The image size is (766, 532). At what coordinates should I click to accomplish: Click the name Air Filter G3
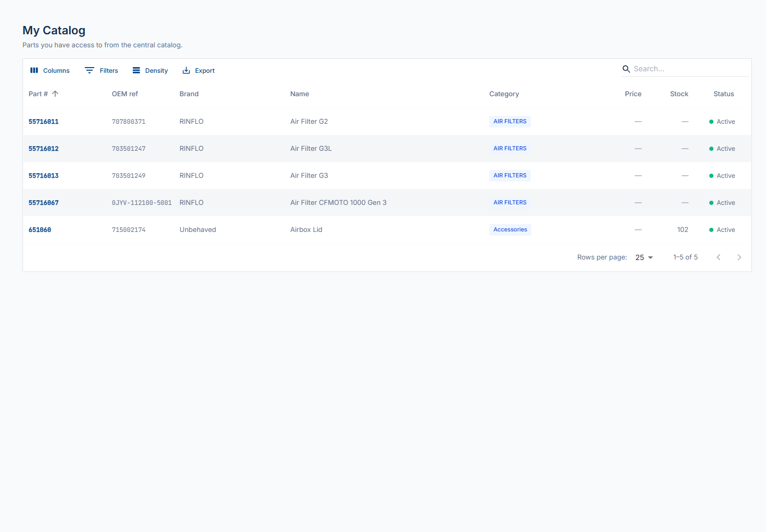[309, 175]
